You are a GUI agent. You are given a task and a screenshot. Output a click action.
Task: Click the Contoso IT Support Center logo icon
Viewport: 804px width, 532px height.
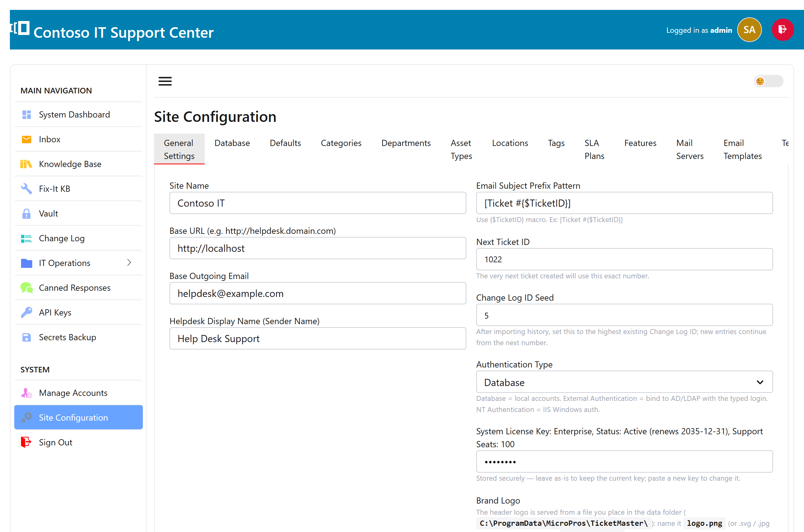click(x=20, y=28)
